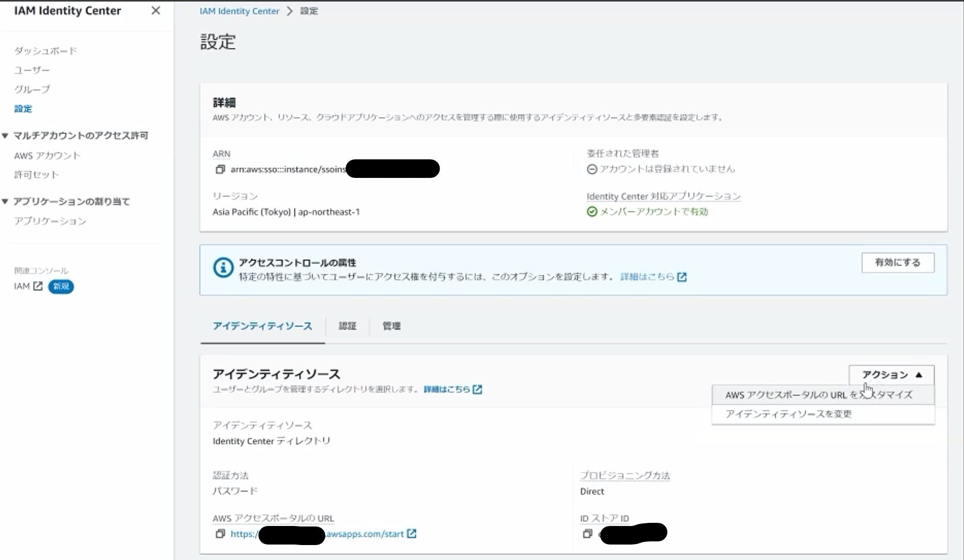Open the 管理 tab

coord(391,326)
